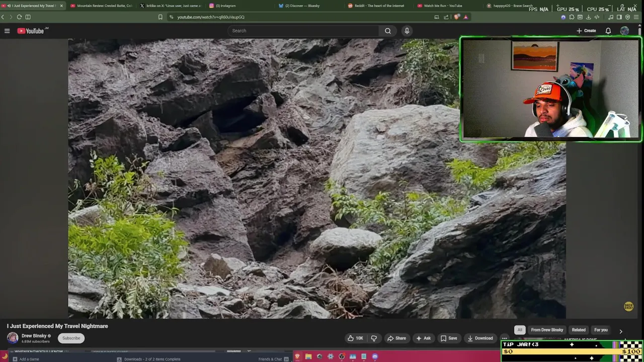
Task: Open YouTube notifications bell
Action: (608, 31)
